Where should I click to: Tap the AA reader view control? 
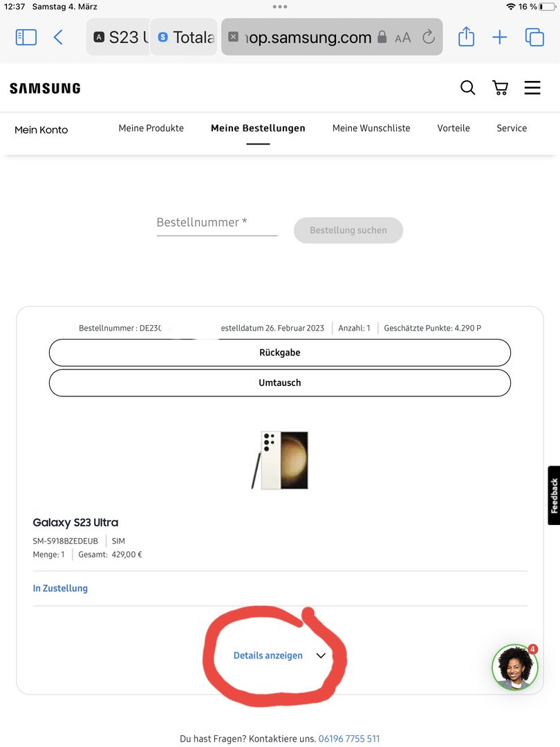[x=403, y=37]
